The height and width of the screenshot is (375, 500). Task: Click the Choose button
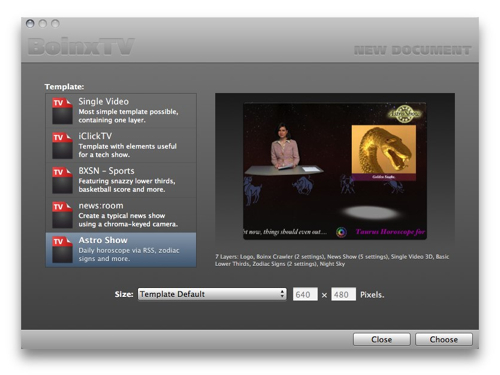click(444, 339)
